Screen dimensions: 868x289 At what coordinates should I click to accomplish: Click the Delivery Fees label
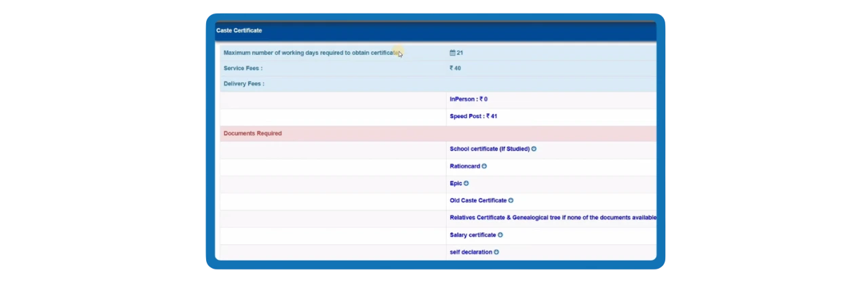tap(244, 84)
